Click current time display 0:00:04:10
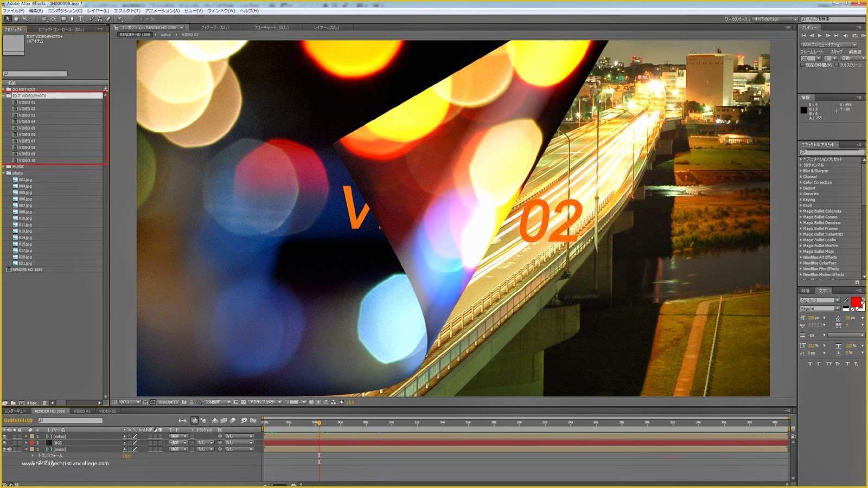Screen dimensions: 868x488 pyautogui.click(x=18, y=420)
